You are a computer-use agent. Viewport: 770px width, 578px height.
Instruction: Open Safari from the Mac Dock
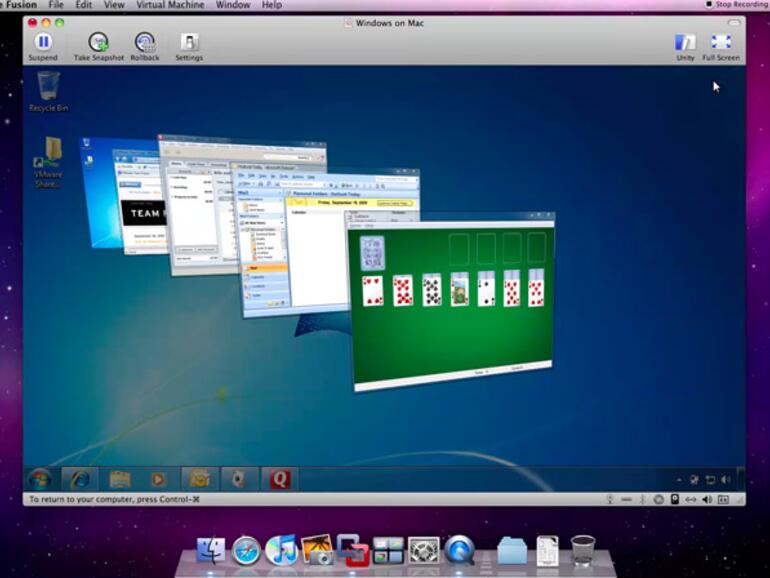click(x=247, y=549)
